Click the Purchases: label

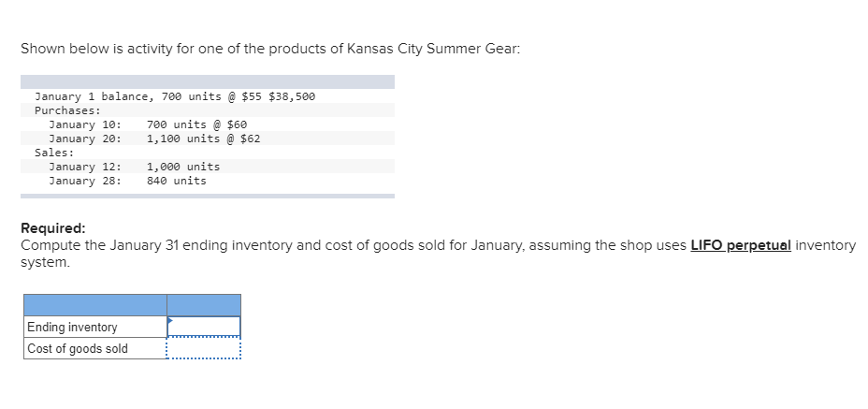point(67,110)
